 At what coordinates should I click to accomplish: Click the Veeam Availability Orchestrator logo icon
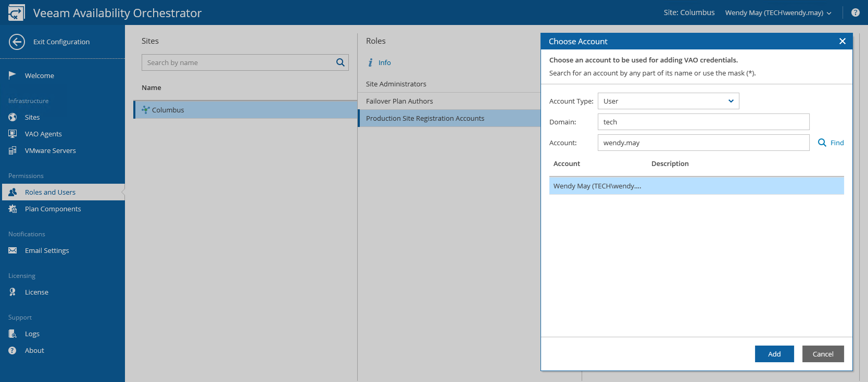click(x=16, y=12)
